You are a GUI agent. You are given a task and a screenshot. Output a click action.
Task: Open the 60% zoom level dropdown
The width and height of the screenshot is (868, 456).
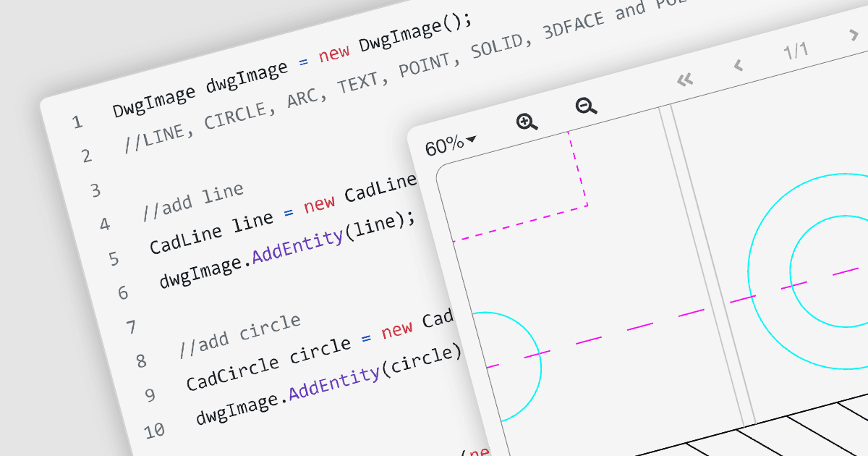(x=450, y=145)
